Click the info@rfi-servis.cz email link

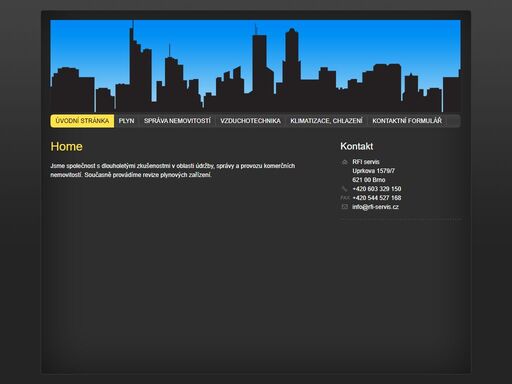tap(375, 207)
